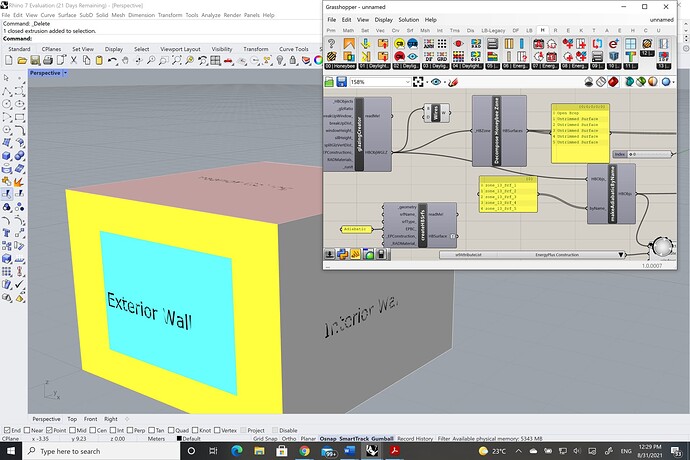
Task: Open the Analyze menu in Rhino
Action: [211, 15]
